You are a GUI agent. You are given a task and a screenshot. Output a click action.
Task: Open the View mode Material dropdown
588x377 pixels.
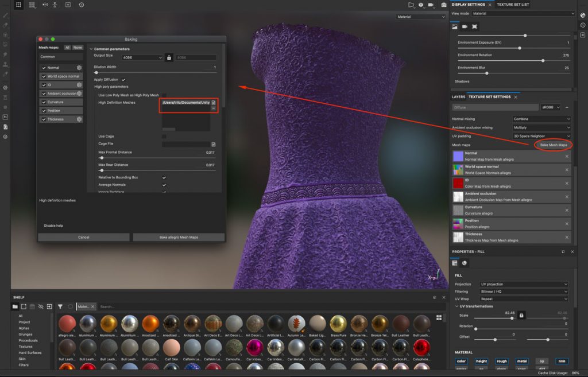tap(523, 14)
